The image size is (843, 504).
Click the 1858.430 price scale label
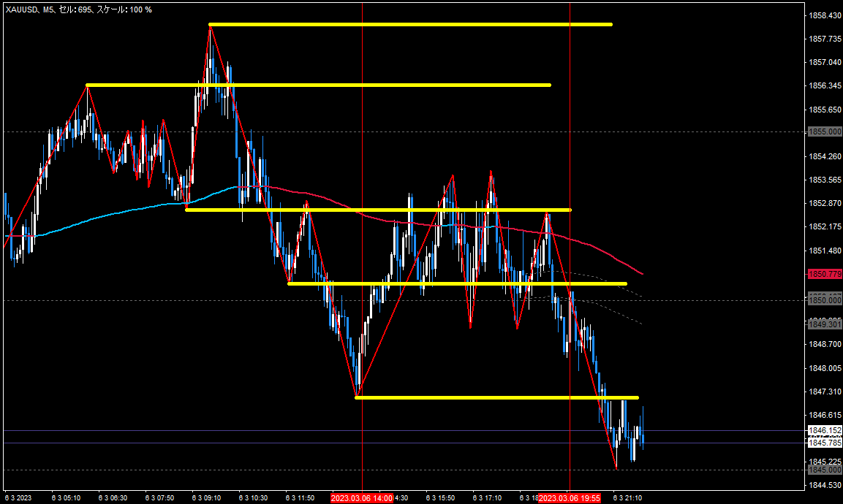(825, 15)
